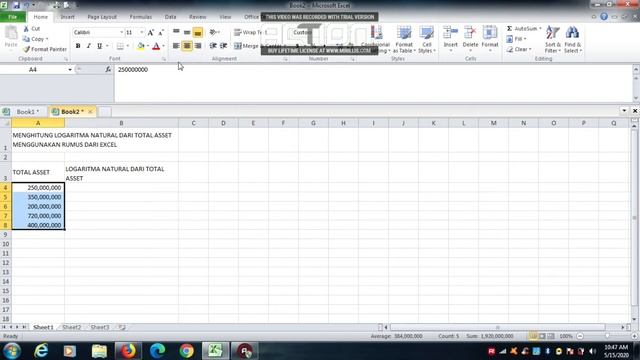Open Find & Select menu
This screenshot has width=640, height=360.
tap(573, 39)
